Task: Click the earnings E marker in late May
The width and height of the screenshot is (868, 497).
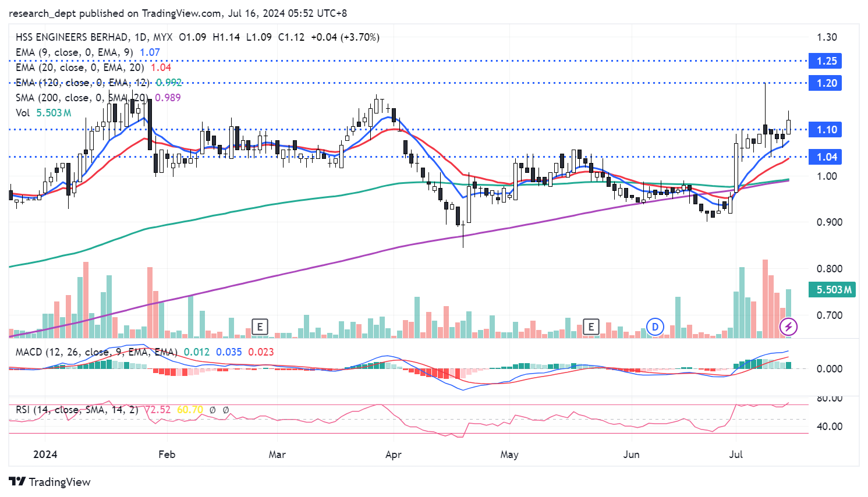Action: 591,326
